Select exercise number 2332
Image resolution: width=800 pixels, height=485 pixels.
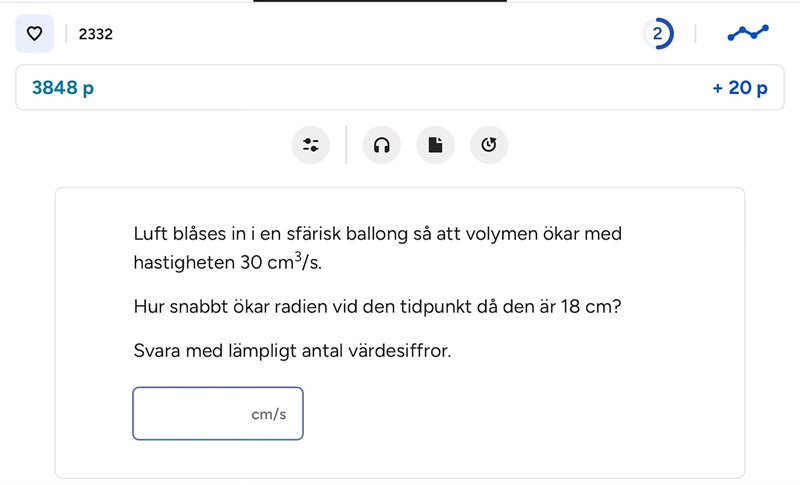coord(96,34)
